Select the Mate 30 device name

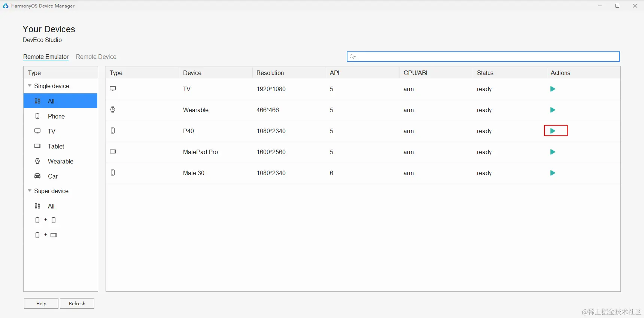(x=194, y=173)
